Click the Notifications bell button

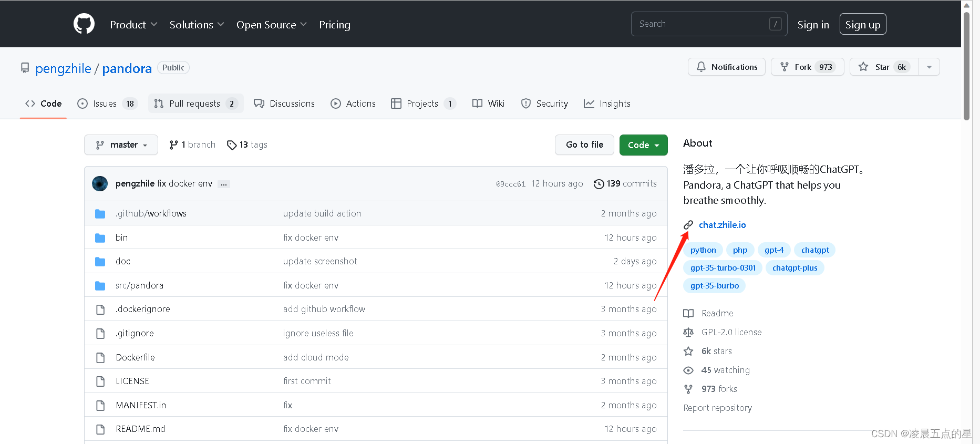click(x=727, y=67)
